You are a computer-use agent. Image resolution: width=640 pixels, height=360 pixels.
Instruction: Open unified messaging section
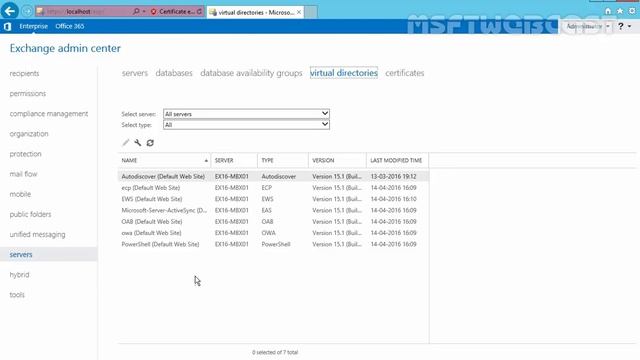coord(37,234)
